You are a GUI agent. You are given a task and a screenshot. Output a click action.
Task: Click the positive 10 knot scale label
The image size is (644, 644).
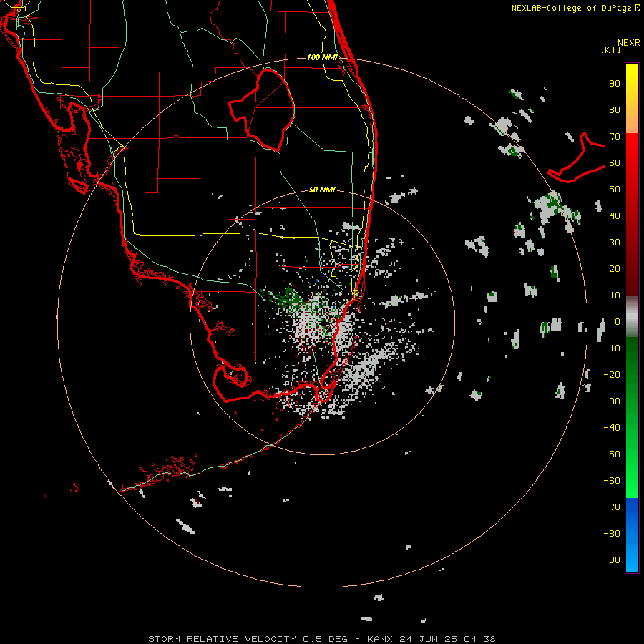point(615,296)
